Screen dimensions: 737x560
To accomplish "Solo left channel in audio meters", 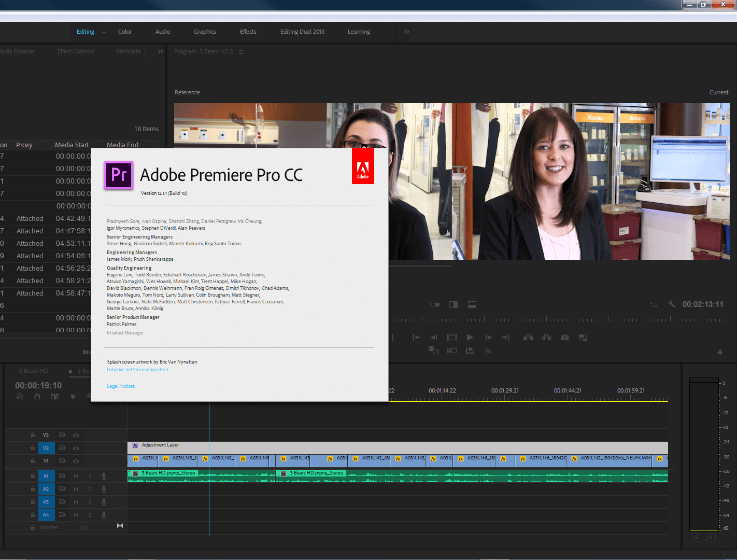I will click(x=697, y=538).
